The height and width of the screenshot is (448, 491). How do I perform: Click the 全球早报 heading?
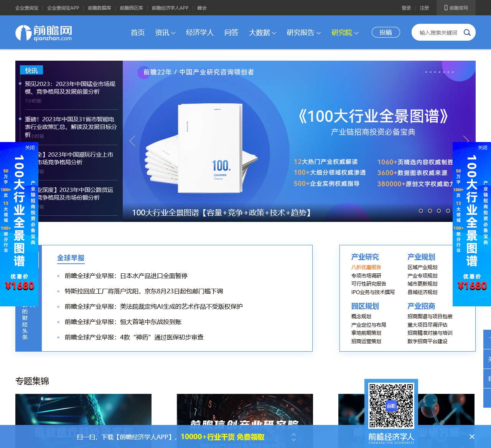pyautogui.click(x=71, y=258)
